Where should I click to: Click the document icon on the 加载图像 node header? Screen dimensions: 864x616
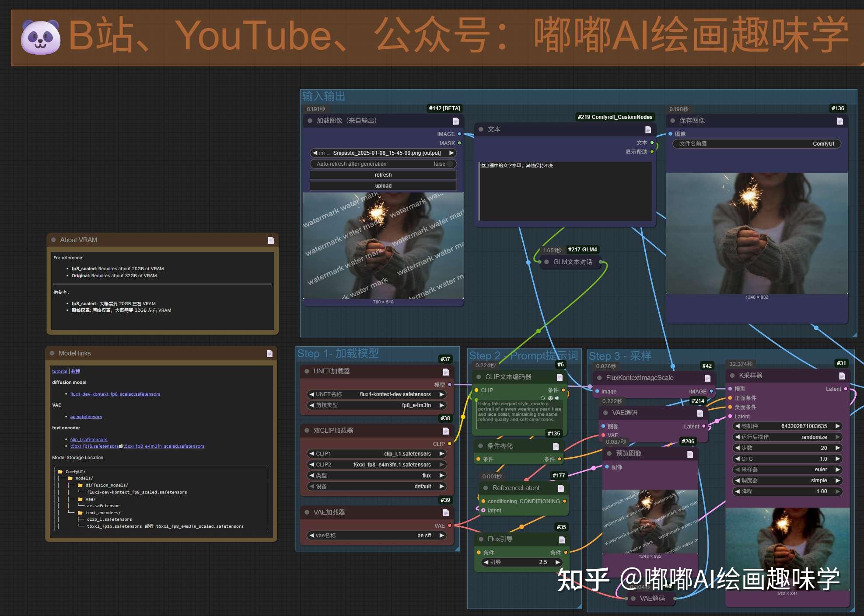point(455,121)
